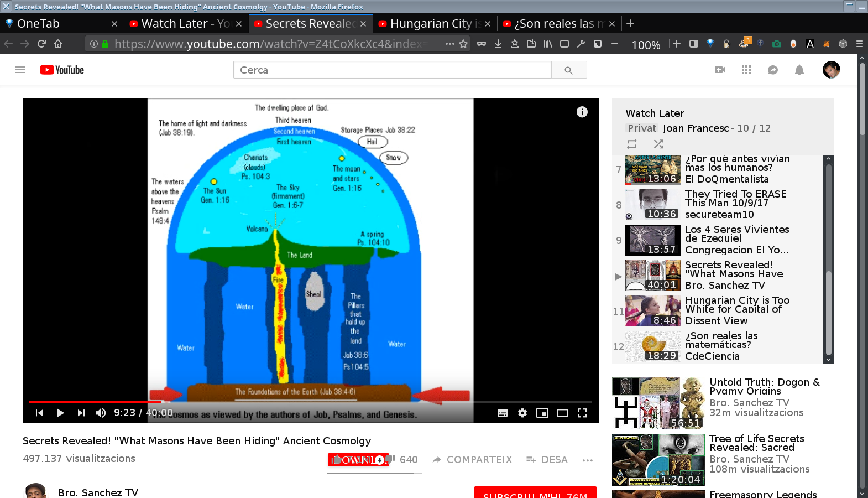Seek on the video progress bar

click(x=311, y=402)
